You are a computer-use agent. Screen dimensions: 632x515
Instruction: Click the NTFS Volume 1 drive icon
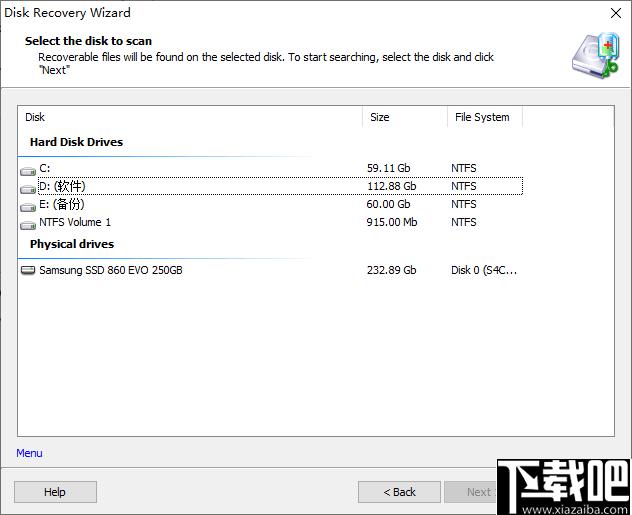28,225
